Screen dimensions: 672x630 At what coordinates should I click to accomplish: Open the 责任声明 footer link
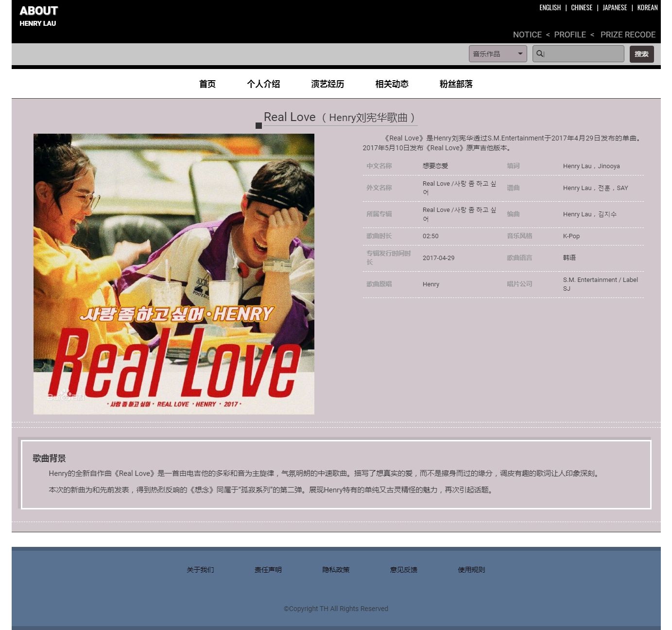(x=268, y=570)
